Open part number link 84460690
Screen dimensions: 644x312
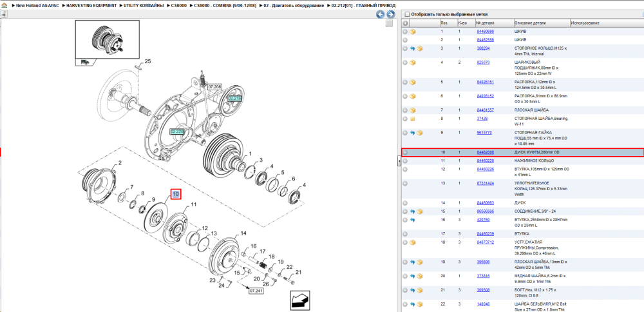[485, 32]
